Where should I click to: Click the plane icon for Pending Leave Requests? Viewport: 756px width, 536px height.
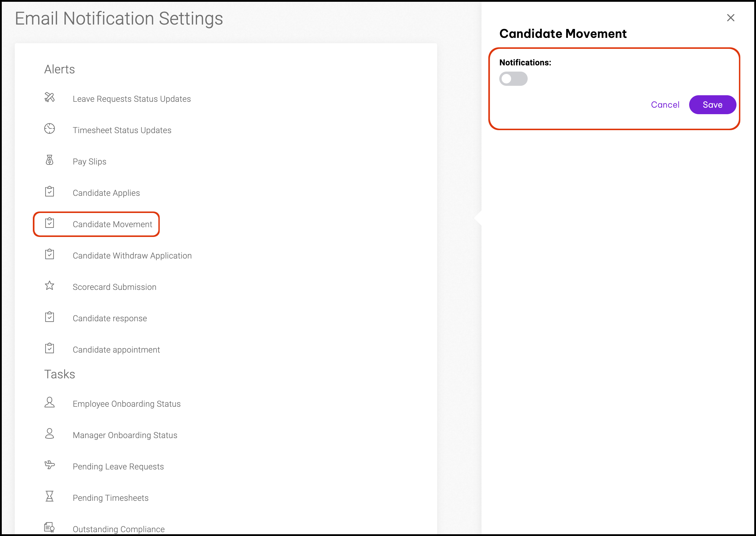point(49,465)
